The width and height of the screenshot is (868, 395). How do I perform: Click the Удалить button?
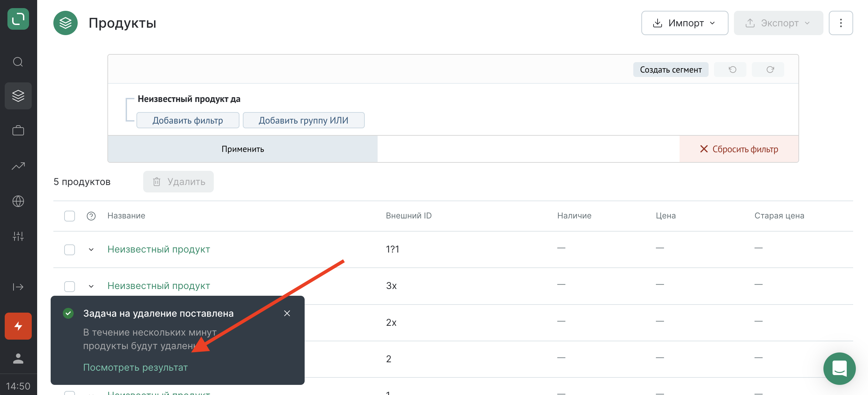178,182
